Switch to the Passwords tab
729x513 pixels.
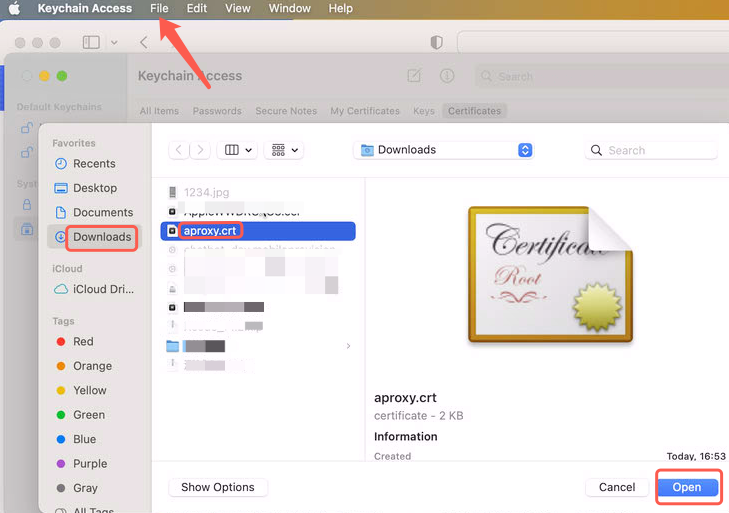tap(217, 111)
